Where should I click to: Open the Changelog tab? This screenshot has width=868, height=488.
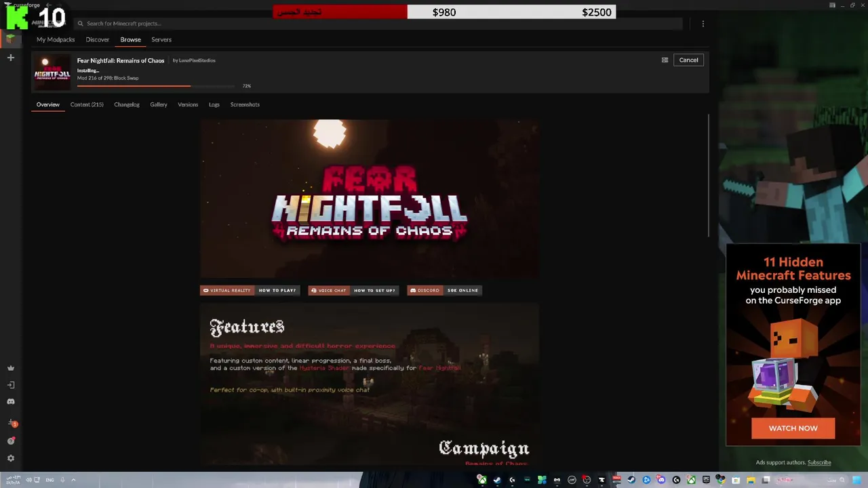point(127,104)
